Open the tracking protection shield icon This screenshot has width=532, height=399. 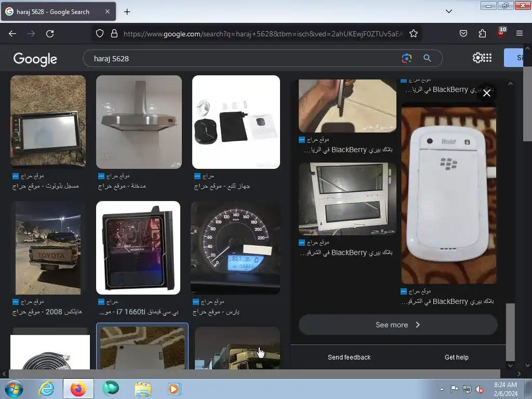click(99, 33)
